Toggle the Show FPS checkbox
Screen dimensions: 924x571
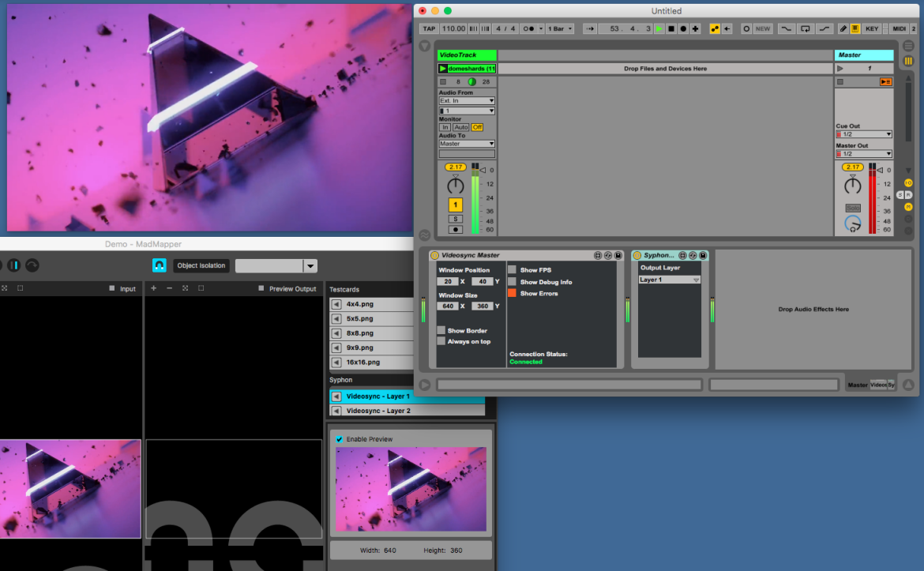[512, 270]
